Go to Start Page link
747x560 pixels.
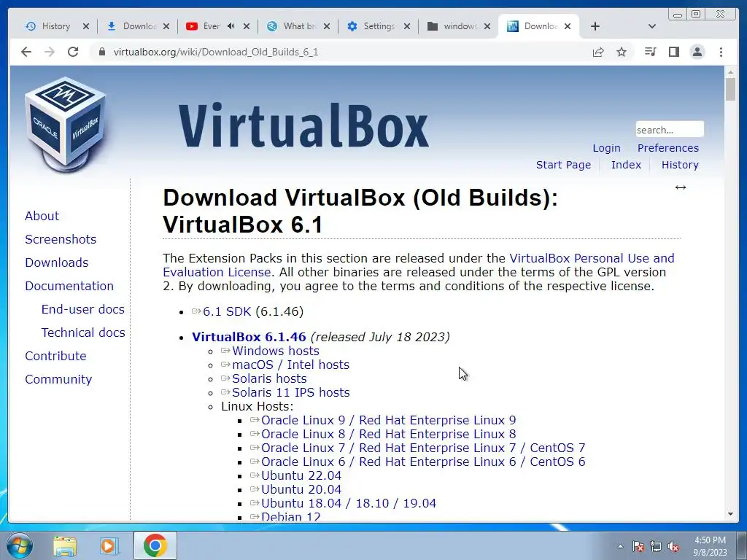563,165
